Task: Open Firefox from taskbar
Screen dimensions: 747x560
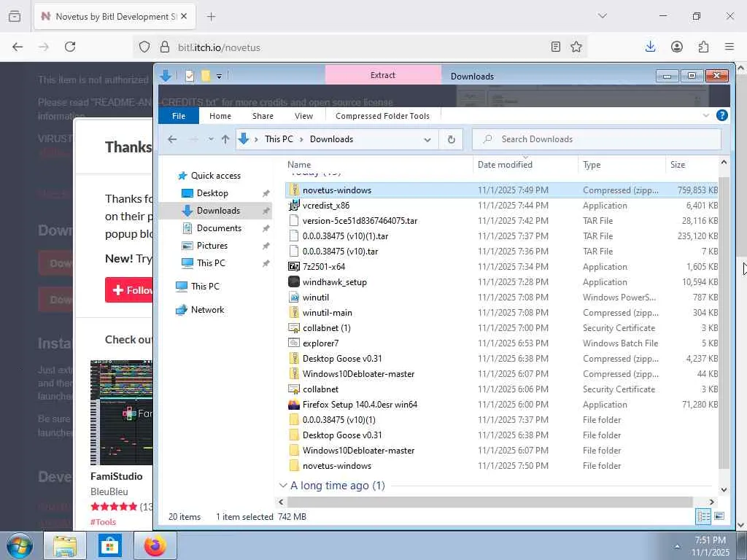Action: point(155,545)
